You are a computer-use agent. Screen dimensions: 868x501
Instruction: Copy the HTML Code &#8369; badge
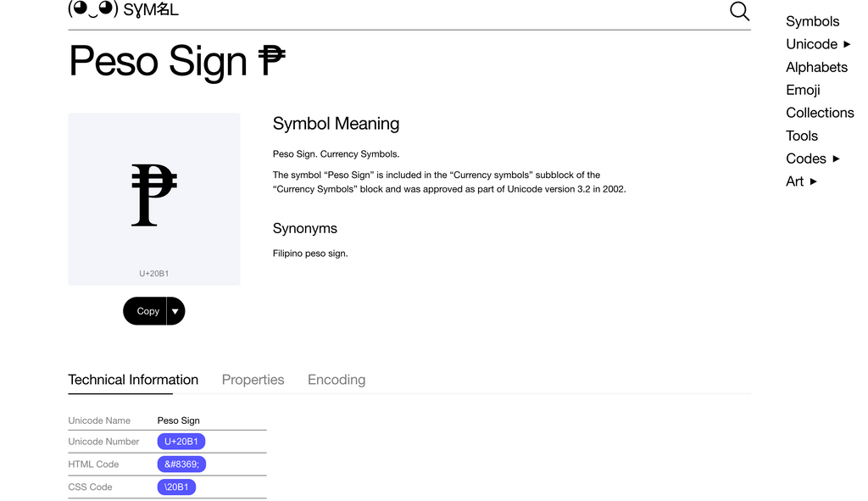(181, 464)
